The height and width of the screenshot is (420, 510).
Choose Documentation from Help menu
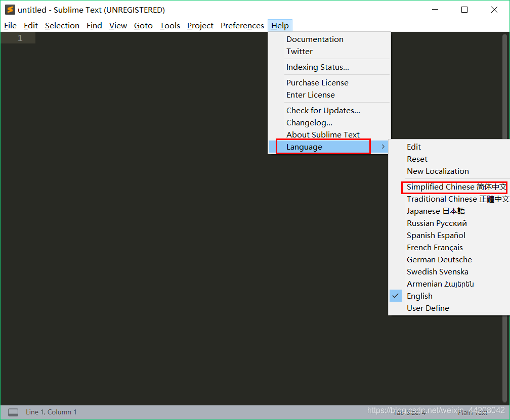point(329,39)
